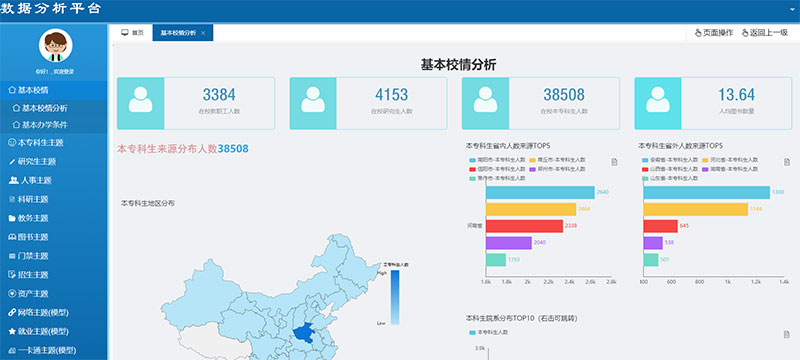Click the person icon on 人均图书数量 card
Image resolution: width=800 pixels, height=360 pixels.
click(x=658, y=99)
